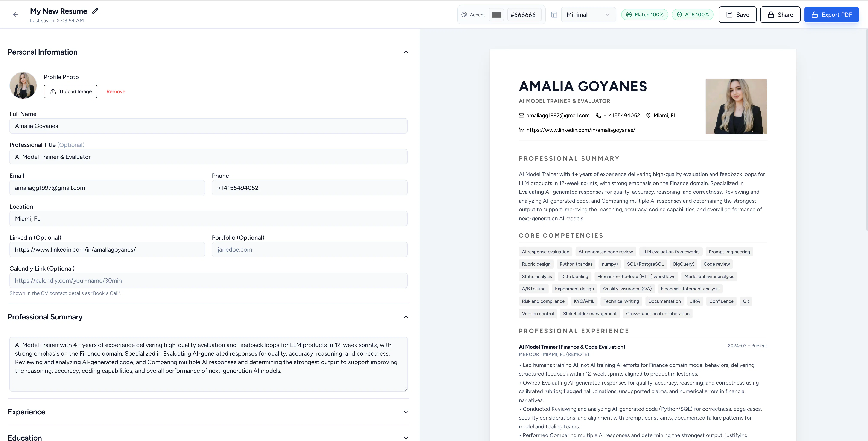
Task: Expand the Experience section
Action: click(x=406, y=412)
